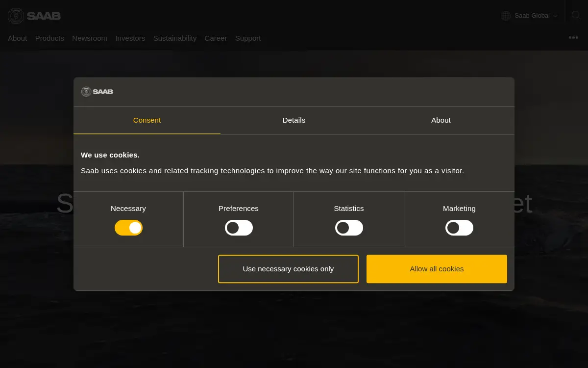Click Use necessary cookies only
This screenshot has width=588, height=368.
tap(288, 269)
